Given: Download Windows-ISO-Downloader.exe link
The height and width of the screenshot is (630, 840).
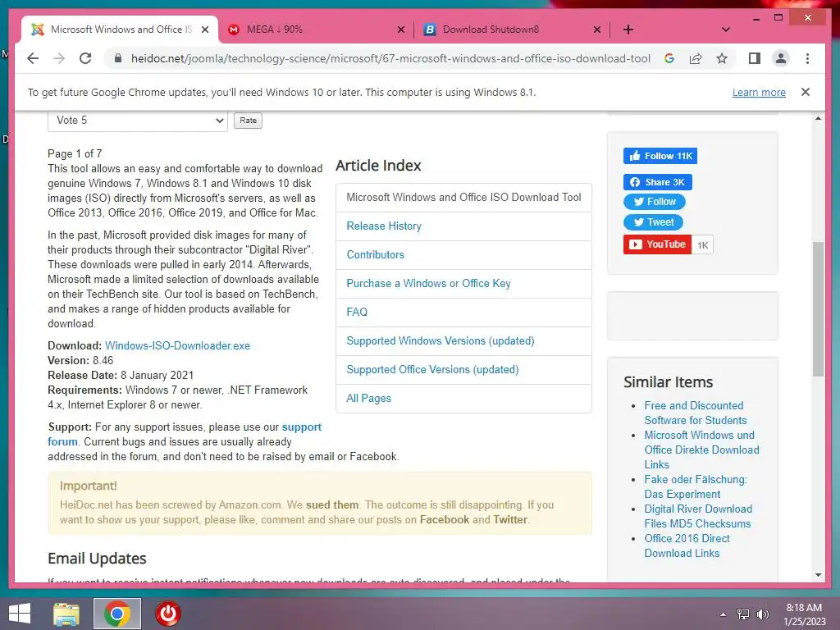Looking at the screenshot, I should pyautogui.click(x=177, y=345).
